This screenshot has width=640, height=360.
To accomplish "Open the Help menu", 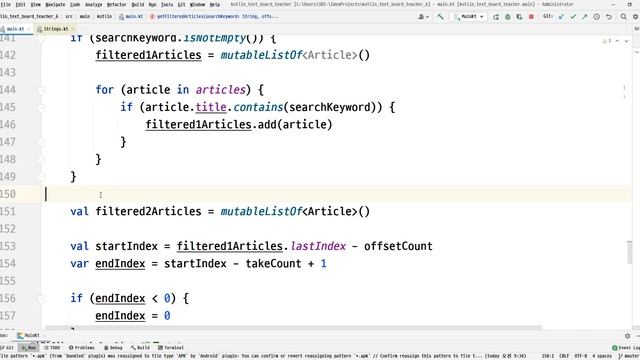I will pos(214,4).
